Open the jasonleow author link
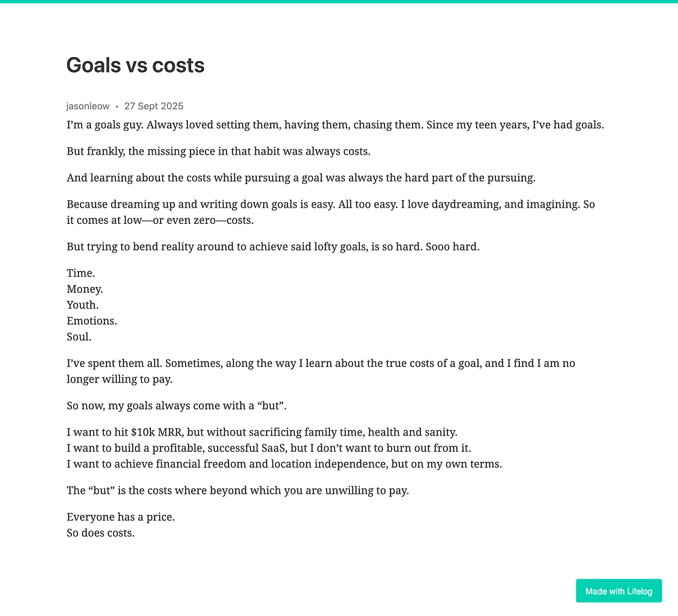678x616 pixels. coord(87,106)
